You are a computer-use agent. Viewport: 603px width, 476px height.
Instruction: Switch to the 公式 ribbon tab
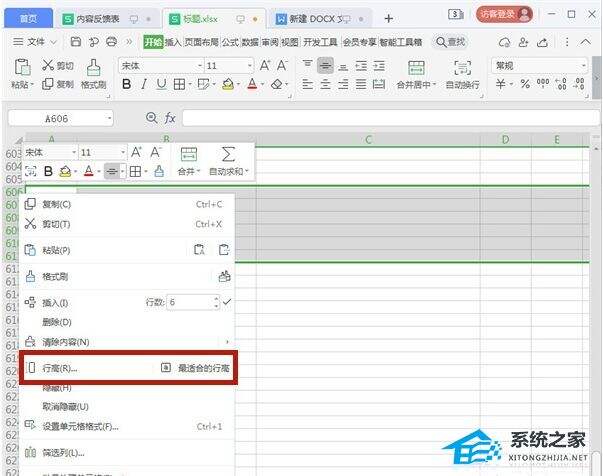[230, 42]
